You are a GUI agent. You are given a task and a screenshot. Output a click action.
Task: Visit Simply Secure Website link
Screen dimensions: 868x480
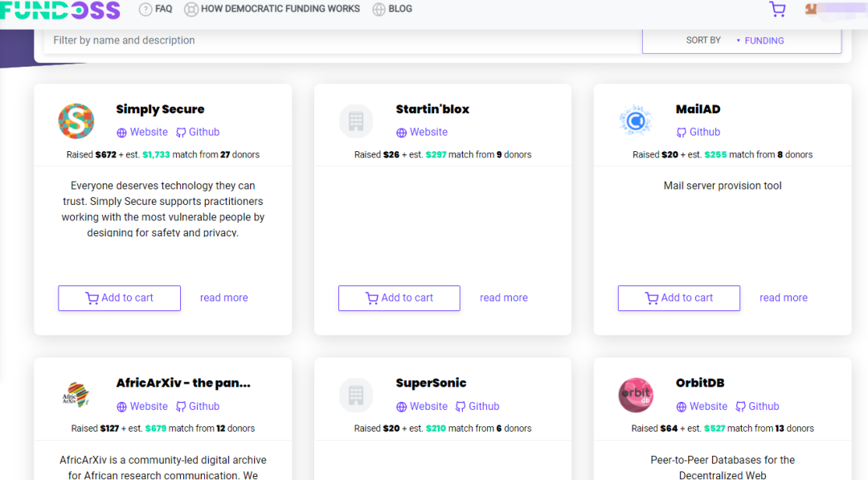[142, 133]
